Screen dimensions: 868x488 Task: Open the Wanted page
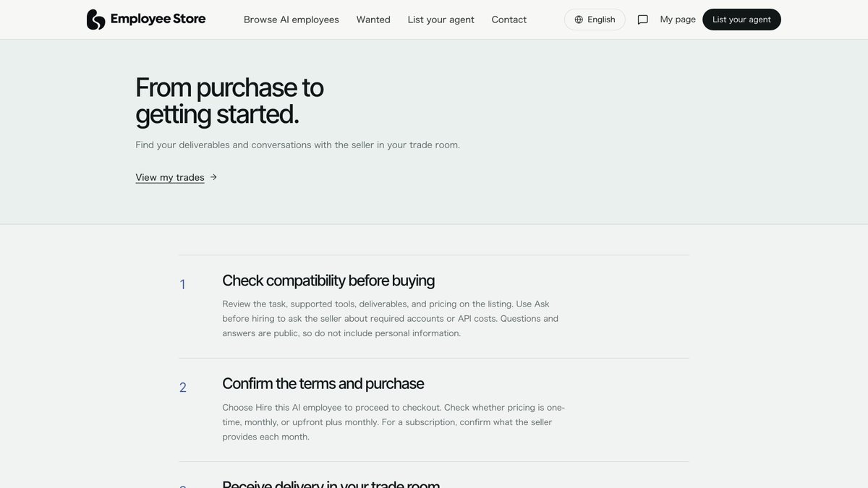pos(373,20)
